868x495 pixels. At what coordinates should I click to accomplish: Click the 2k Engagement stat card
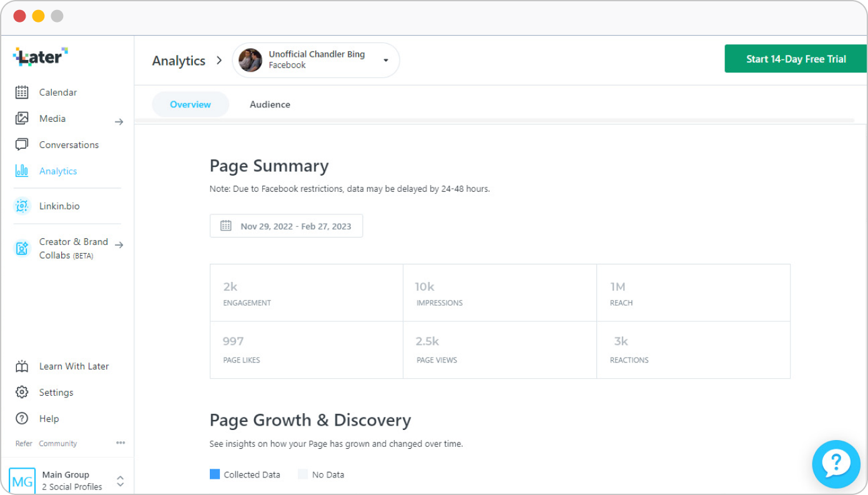307,292
